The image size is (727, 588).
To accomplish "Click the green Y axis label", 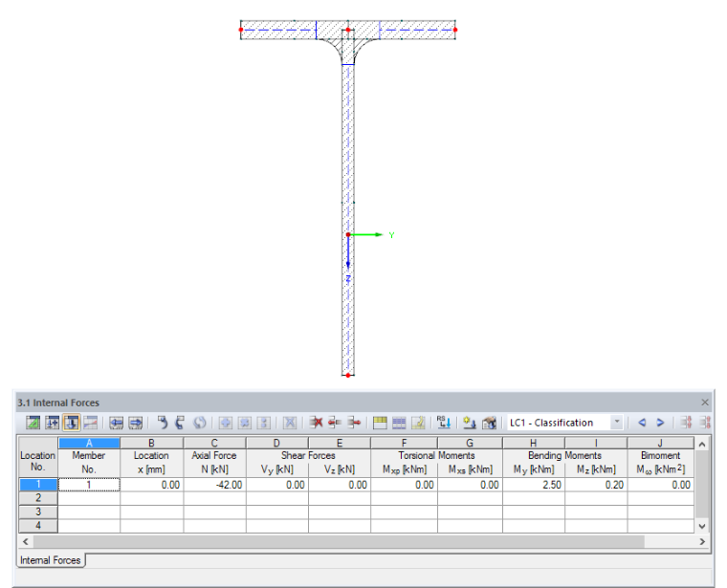I will pyautogui.click(x=392, y=235).
